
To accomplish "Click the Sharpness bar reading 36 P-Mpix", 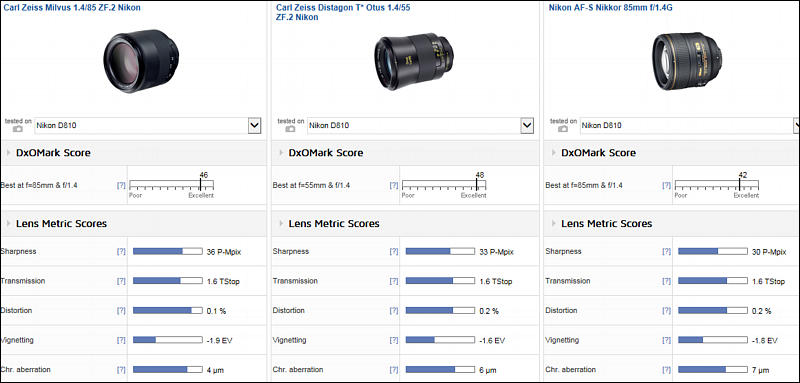I will point(167,251).
